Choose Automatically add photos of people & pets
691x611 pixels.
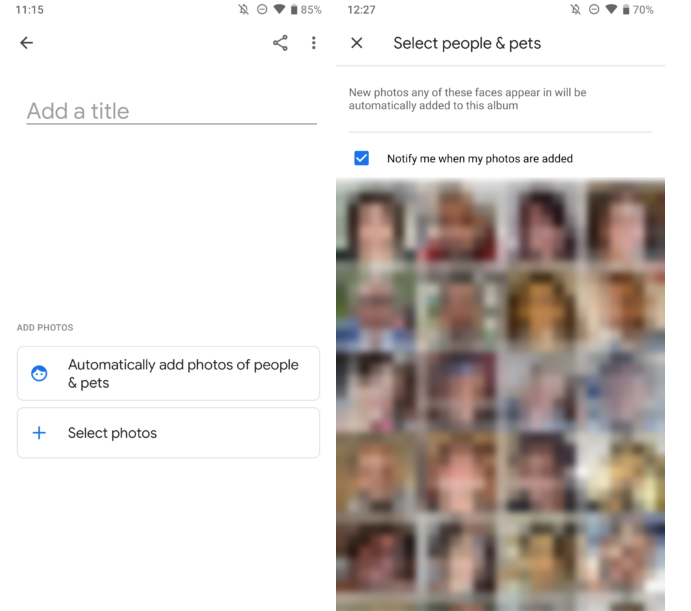(x=168, y=373)
